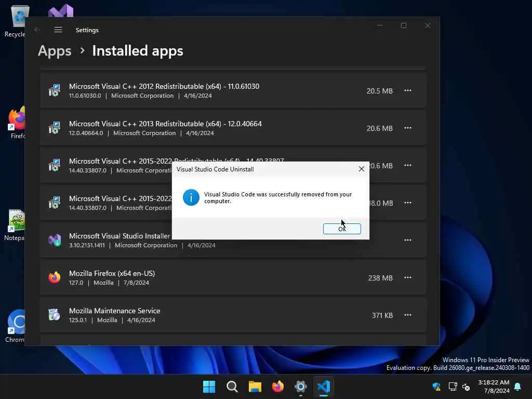Click icon of the 18.0 MB Redistributable row

pos(54,203)
